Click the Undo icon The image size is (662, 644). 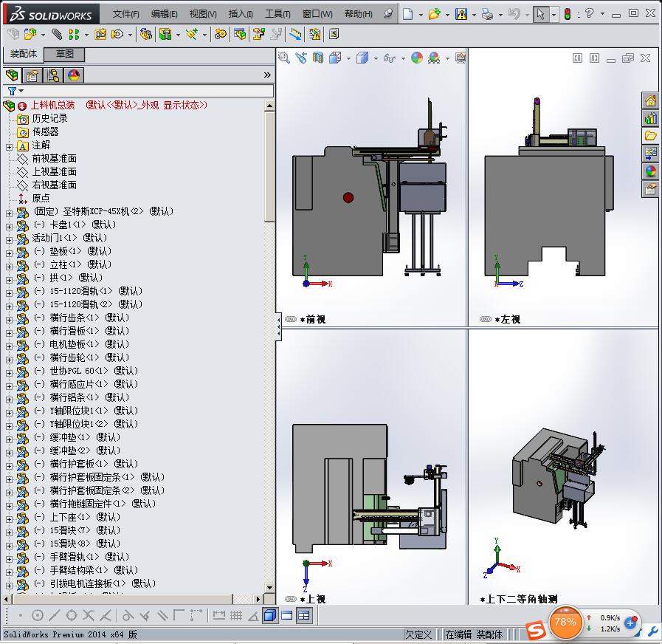[x=514, y=14]
